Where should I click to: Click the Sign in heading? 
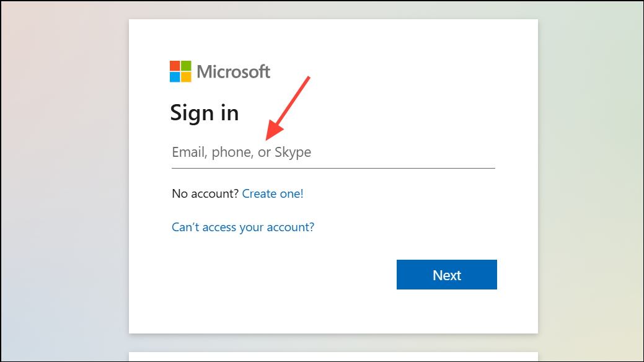coord(205,113)
